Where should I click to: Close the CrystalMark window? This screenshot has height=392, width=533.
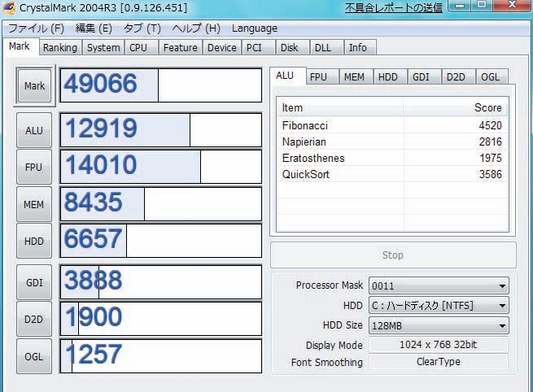pos(512,5)
